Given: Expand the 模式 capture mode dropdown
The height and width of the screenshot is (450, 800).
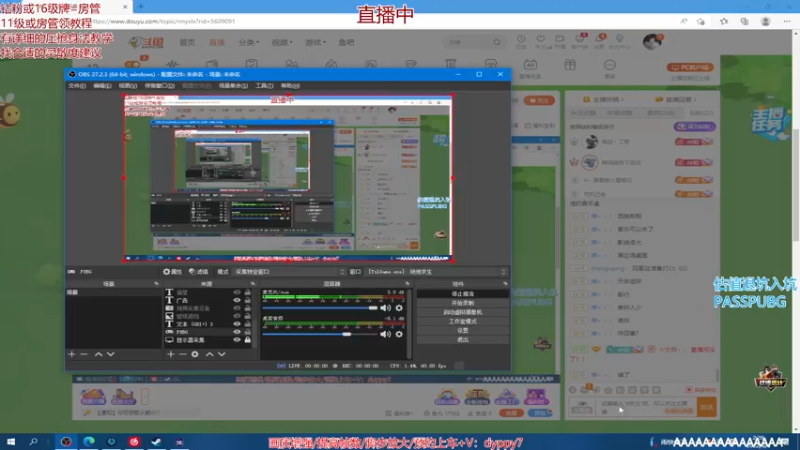Looking at the screenshot, I should 289,272.
